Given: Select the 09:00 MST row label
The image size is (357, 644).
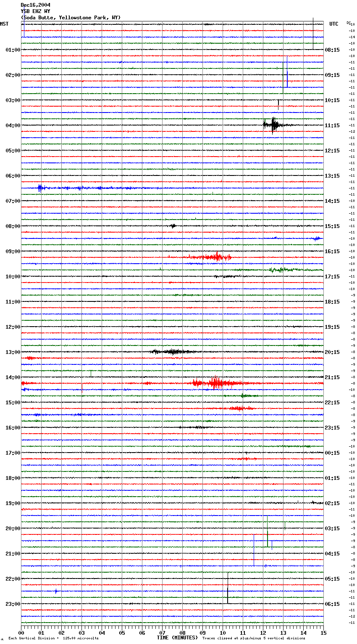Looking at the screenshot, I should tap(13, 251).
